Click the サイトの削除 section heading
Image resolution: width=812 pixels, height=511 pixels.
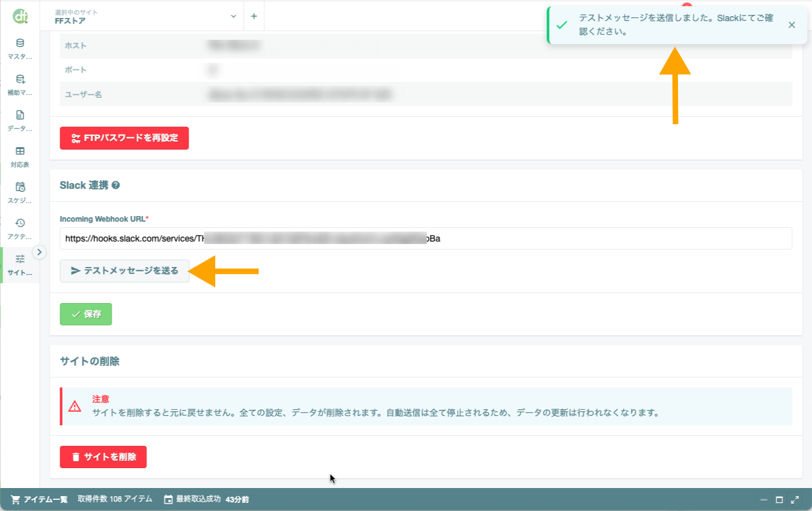click(x=89, y=361)
